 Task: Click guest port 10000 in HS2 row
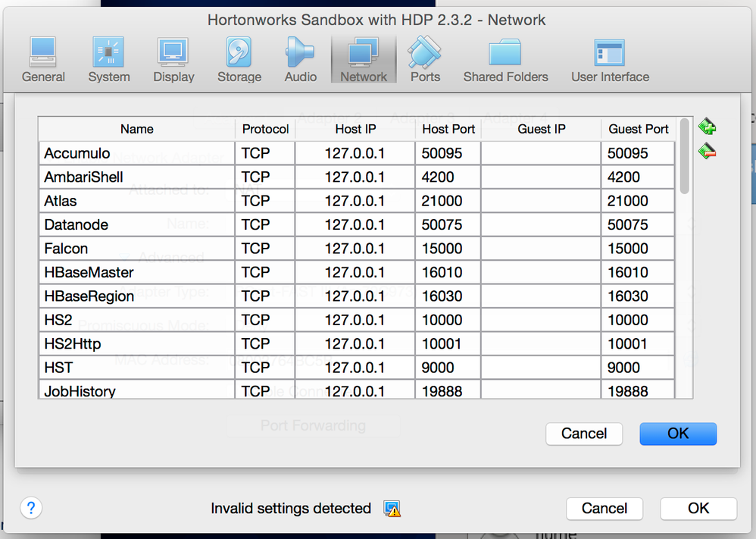click(638, 320)
